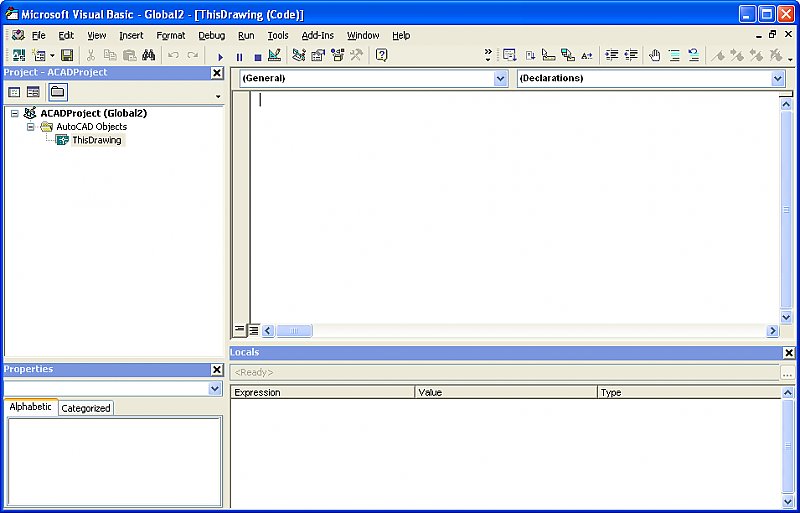This screenshot has height=513, width=800.
Task: Save the project with the floppy disk icon
Action: [67, 55]
